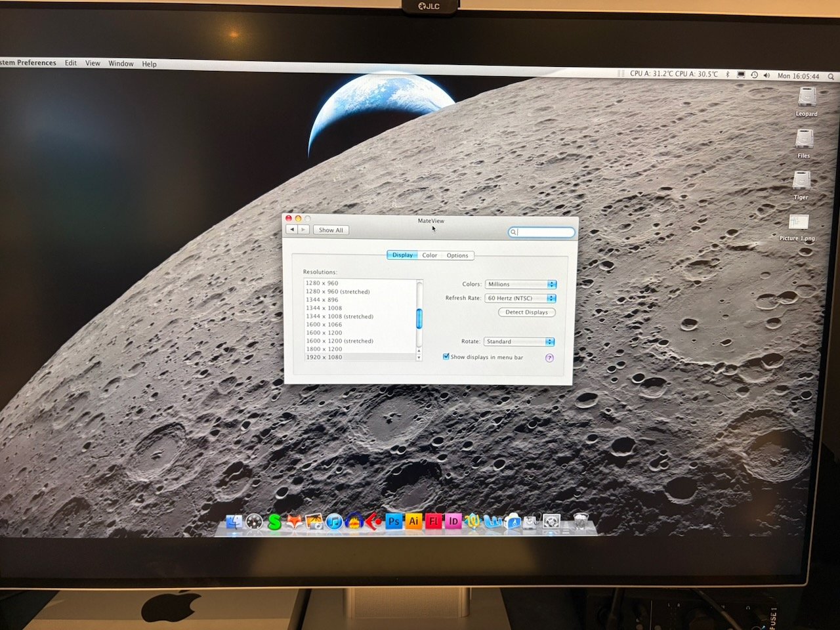Viewport: 840px width, 630px height.
Task: Click the CPU temperature readout in menu bar
Action: [x=674, y=74]
